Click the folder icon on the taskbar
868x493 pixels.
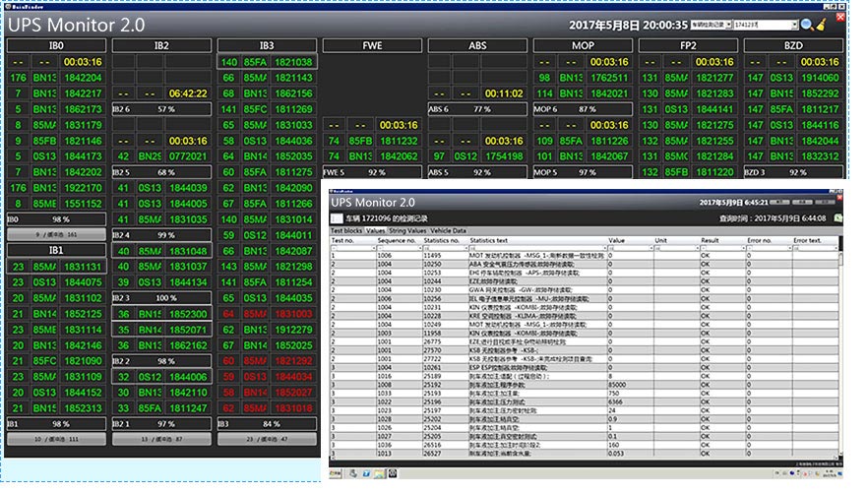tap(379, 473)
